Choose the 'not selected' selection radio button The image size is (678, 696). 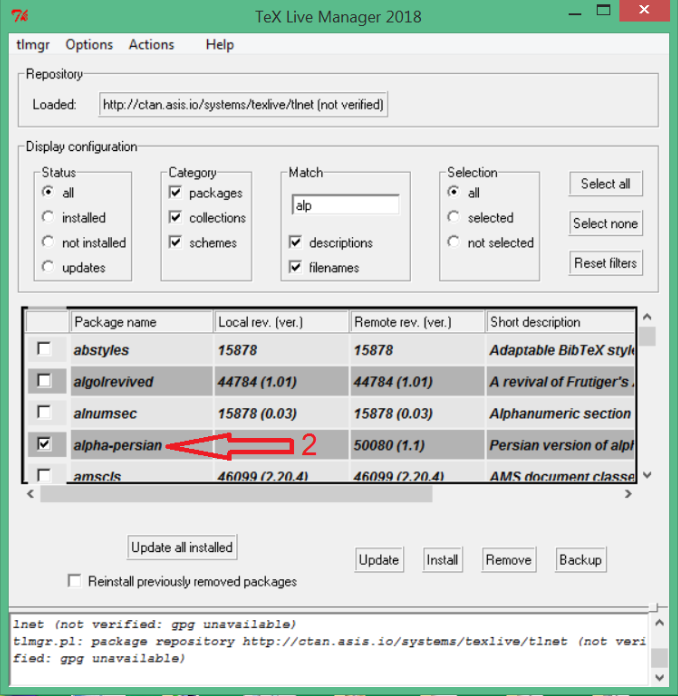(x=454, y=242)
